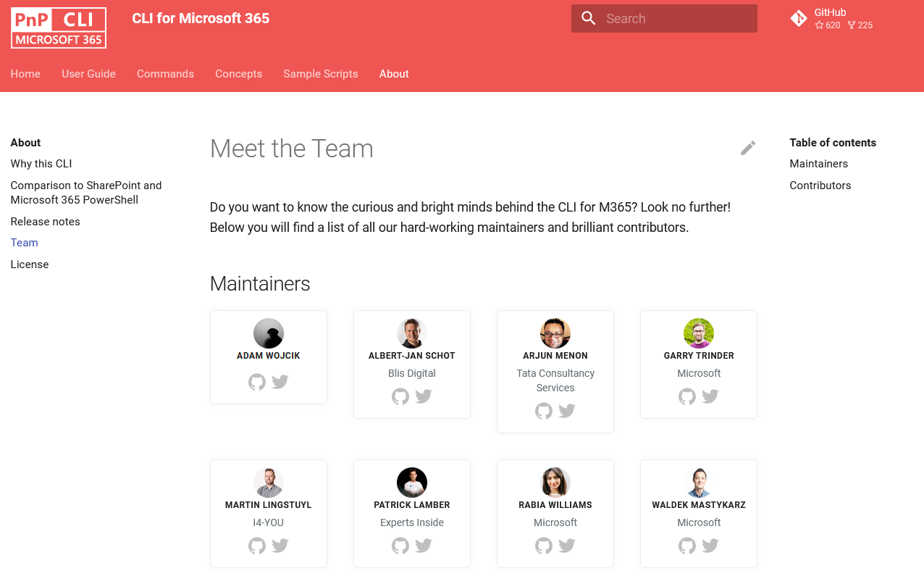Click the GitHub repository git icon
Screen dimensions: 924x579
coord(799,19)
